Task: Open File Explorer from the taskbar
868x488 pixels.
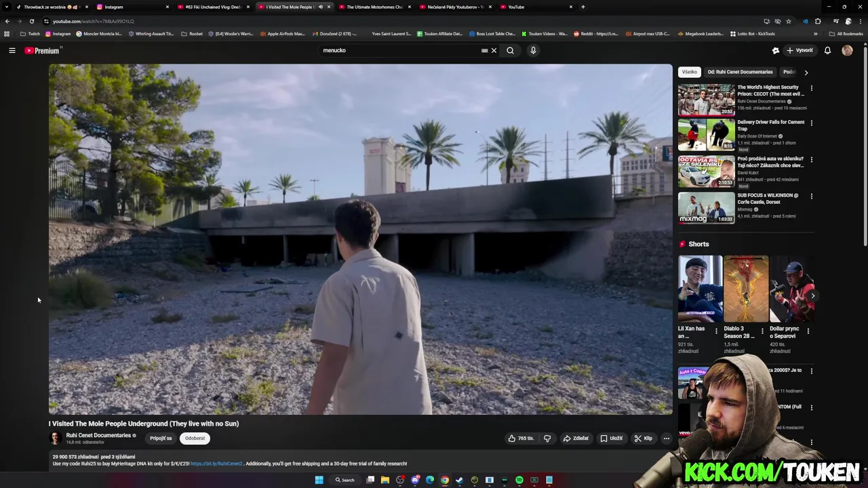Action: [384, 480]
